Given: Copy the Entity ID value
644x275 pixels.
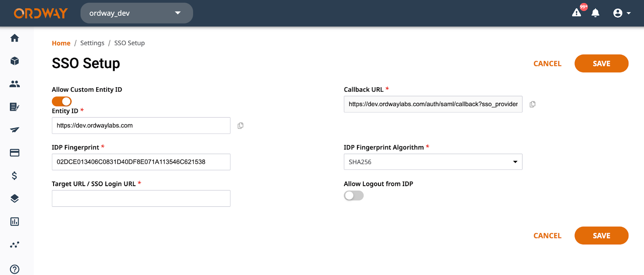Looking at the screenshot, I should pyautogui.click(x=240, y=125).
